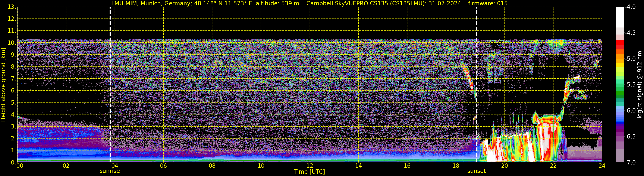Pick the yellow segment of the colorbar

click(620, 65)
